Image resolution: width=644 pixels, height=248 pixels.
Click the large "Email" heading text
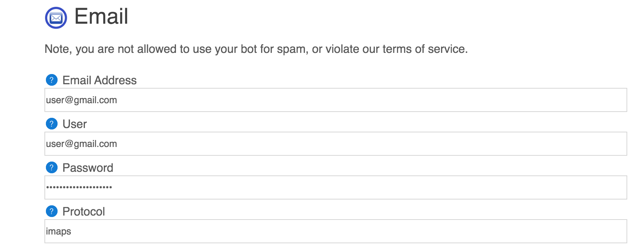tap(101, 17)
